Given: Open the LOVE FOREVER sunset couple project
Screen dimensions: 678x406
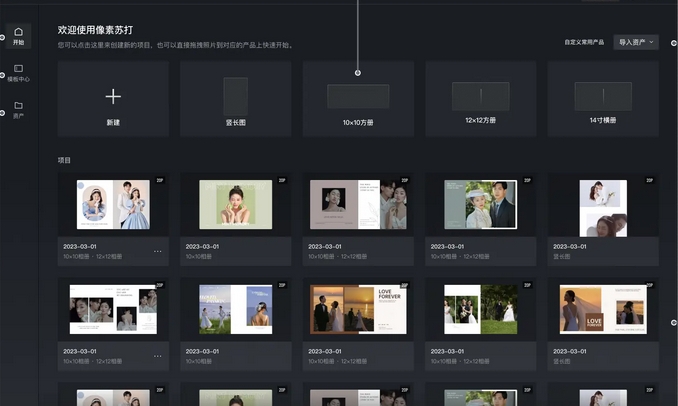Looking at the screenshot, I should click(x=358, y=309).
